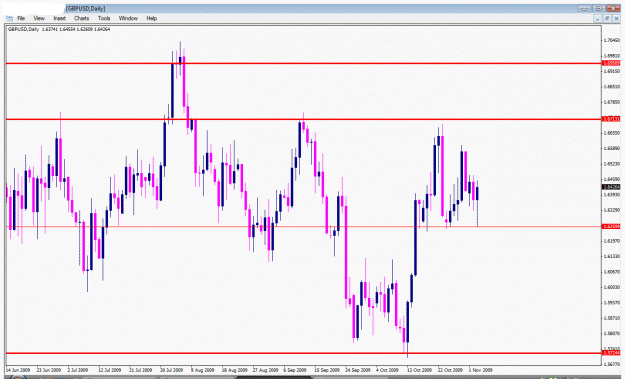Click the 23 Jun 2009 date label

click(x=49, y=370)
